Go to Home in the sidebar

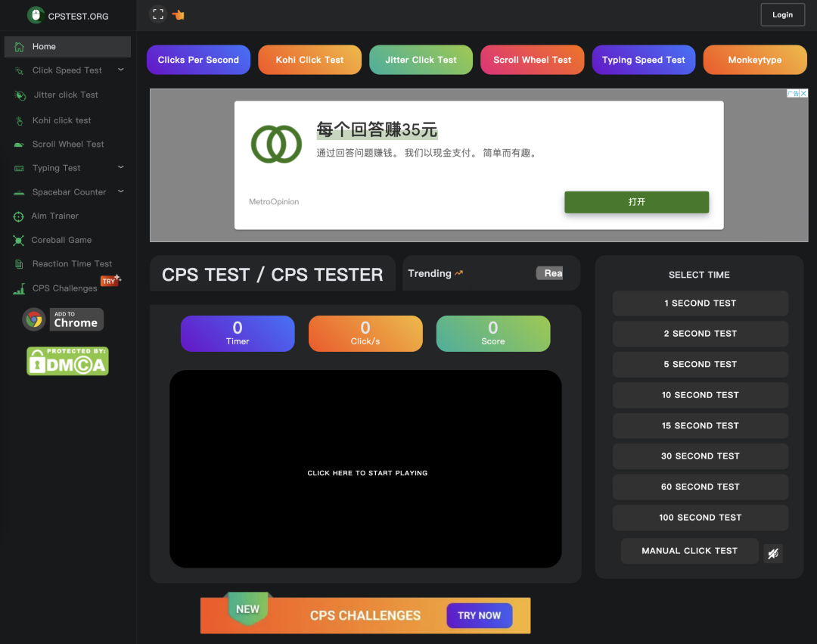[x=68, y=47]
